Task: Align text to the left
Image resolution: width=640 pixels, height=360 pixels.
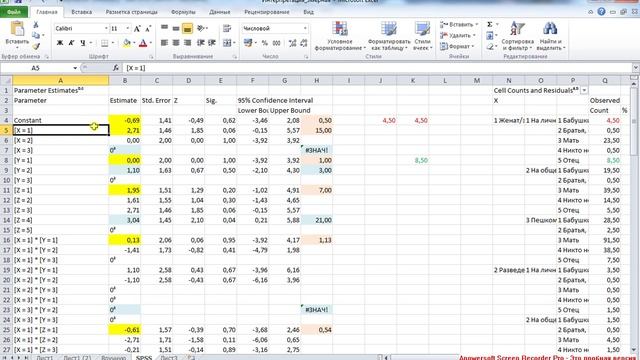Action: (164, 43)
